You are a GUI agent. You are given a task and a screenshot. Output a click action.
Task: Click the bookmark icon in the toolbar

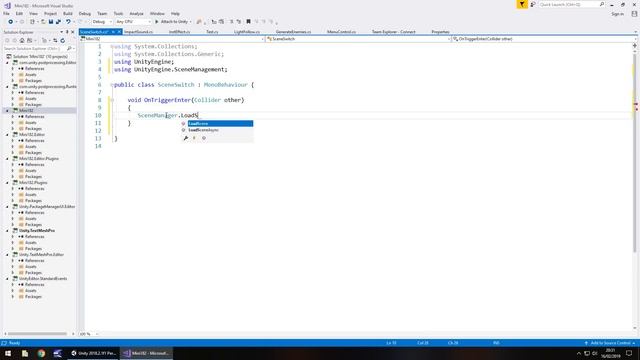(248, 22)
